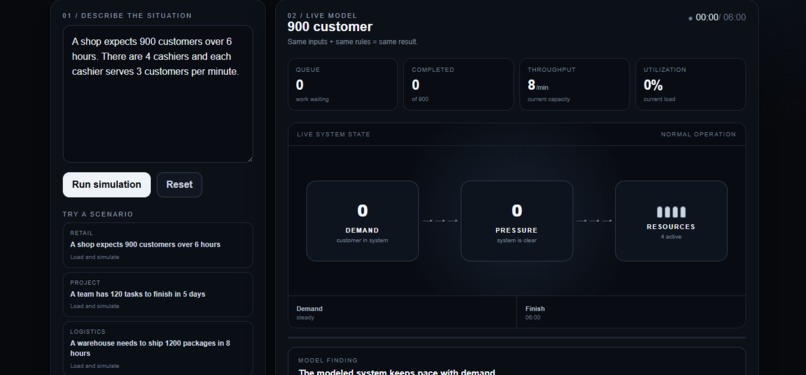Click the 'NORMAL OPERATION' status label
The width and height of the screenshot is (806, 375).
click(698, 135)
